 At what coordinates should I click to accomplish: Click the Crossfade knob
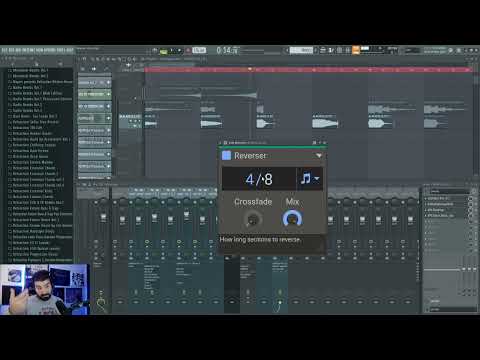point(253,220)
